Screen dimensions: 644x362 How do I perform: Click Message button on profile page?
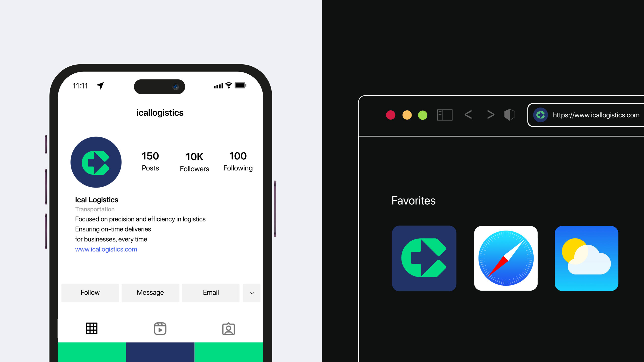click(x=150, y=293)
